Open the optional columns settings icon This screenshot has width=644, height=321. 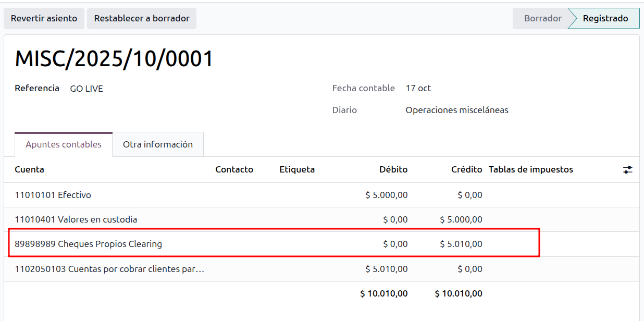pos(627,170)
